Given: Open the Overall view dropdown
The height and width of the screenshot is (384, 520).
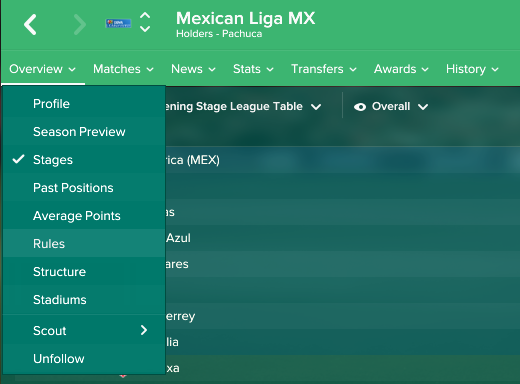Looking at the screenshot, I should tap(391, 106).
